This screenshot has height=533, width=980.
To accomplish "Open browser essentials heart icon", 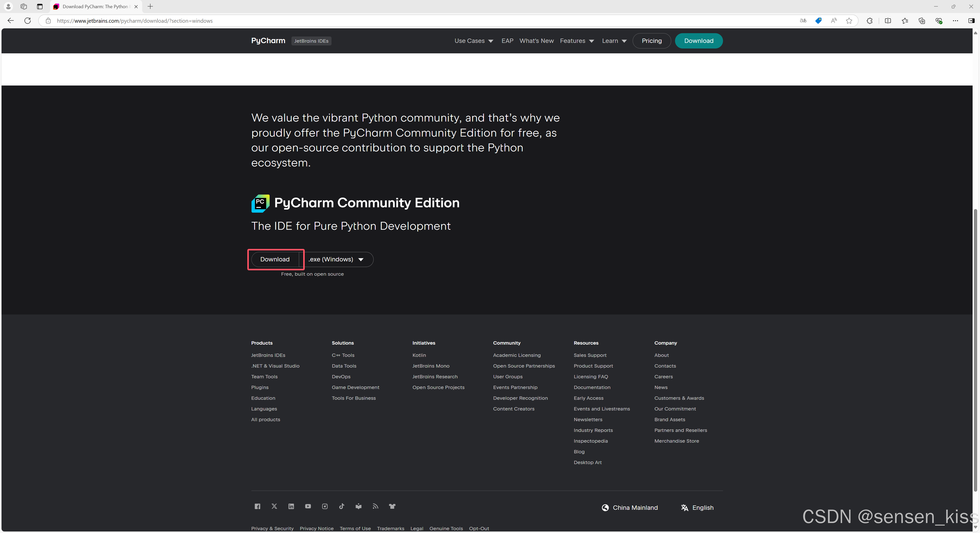I will [x=939, y=20].
